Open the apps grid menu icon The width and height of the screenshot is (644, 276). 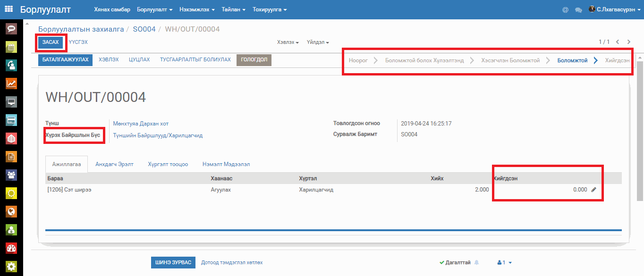tap(9, 9)
